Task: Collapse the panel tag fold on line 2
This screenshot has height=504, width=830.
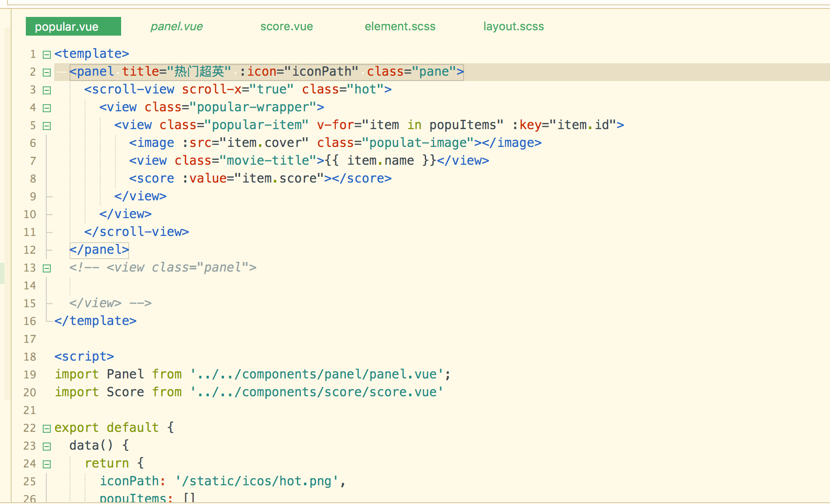Action: pos(47,73)
